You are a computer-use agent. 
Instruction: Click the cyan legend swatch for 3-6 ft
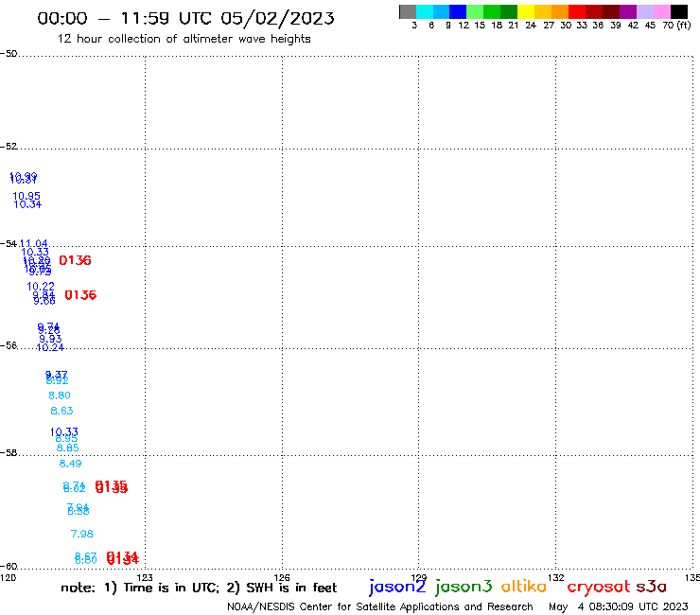(425, 11)
